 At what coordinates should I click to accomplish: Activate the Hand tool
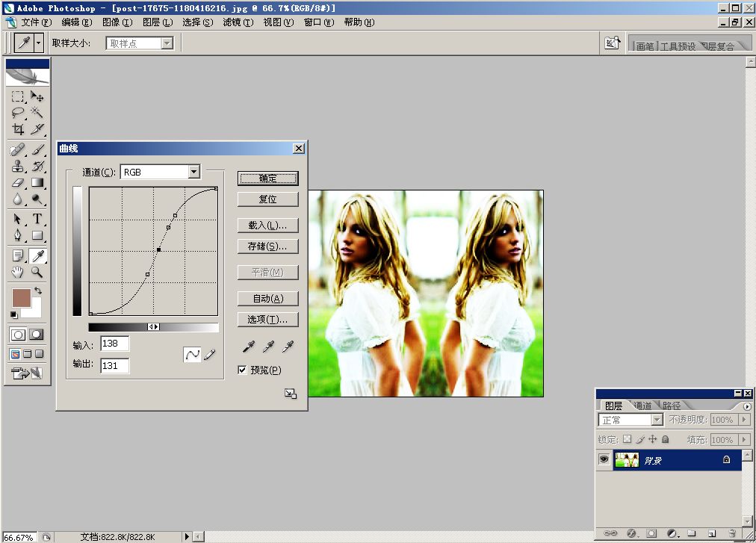point(18,273)
